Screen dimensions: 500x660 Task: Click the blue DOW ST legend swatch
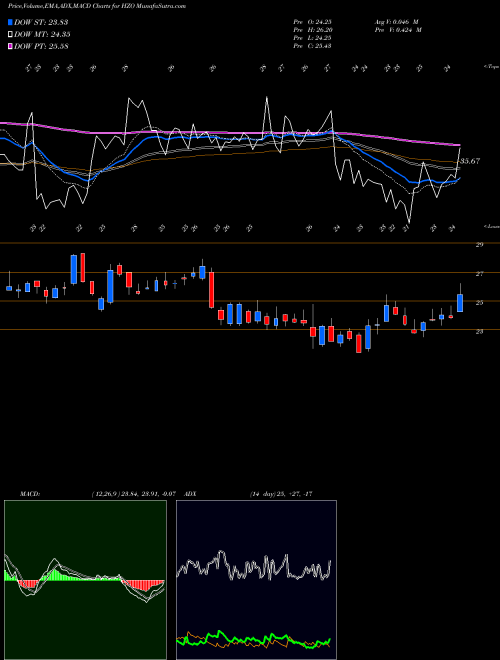click(11, 22)
